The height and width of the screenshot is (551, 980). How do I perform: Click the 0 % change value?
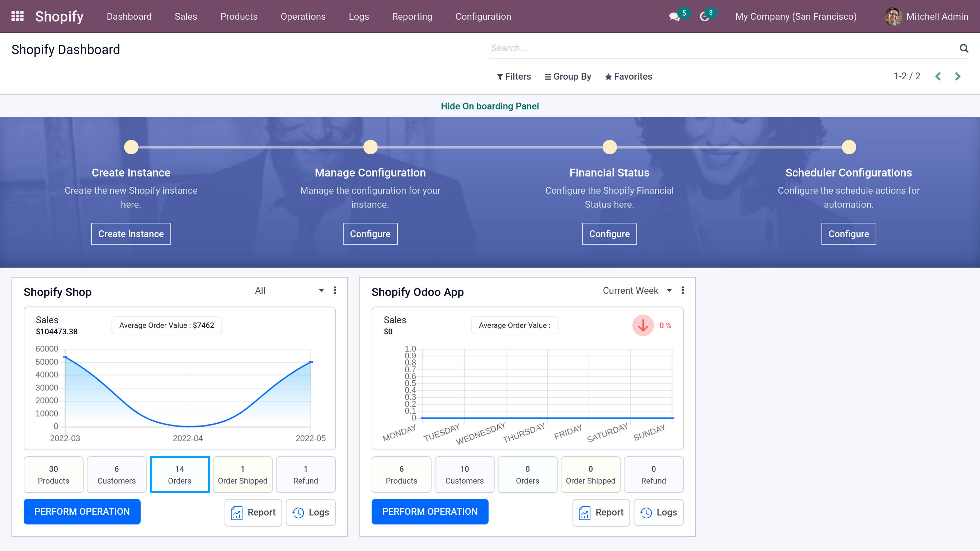click(x=665, y=326)
